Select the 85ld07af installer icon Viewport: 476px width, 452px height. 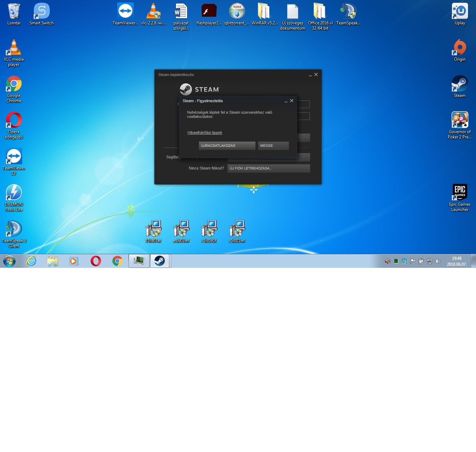[x=153, y=232]
